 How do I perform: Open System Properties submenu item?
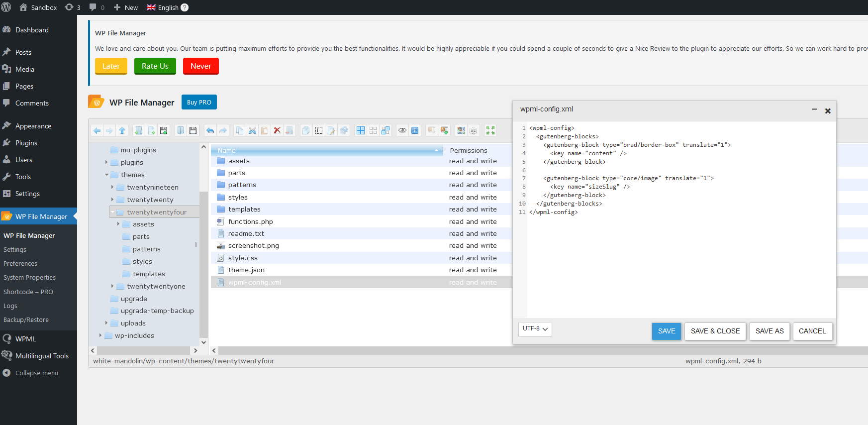29,278
